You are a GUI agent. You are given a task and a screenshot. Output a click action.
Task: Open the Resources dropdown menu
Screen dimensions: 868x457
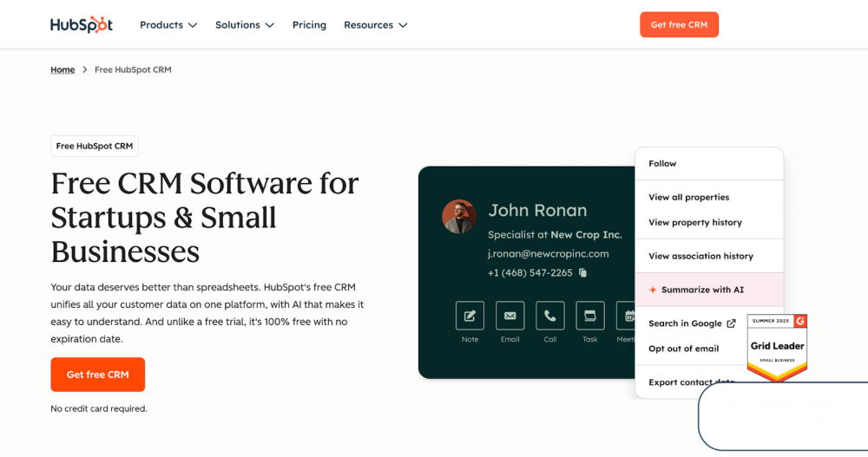(375, 25)
